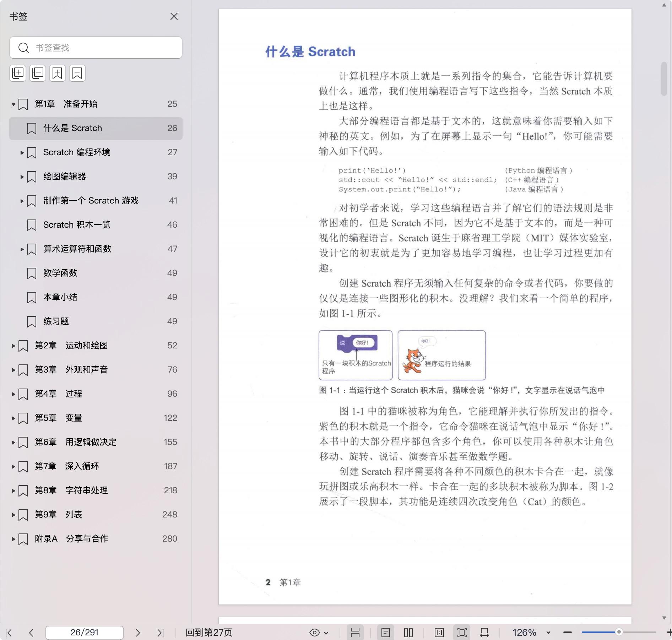
Task: Toggle two-page side-by-side view
Action: (408, 633)
